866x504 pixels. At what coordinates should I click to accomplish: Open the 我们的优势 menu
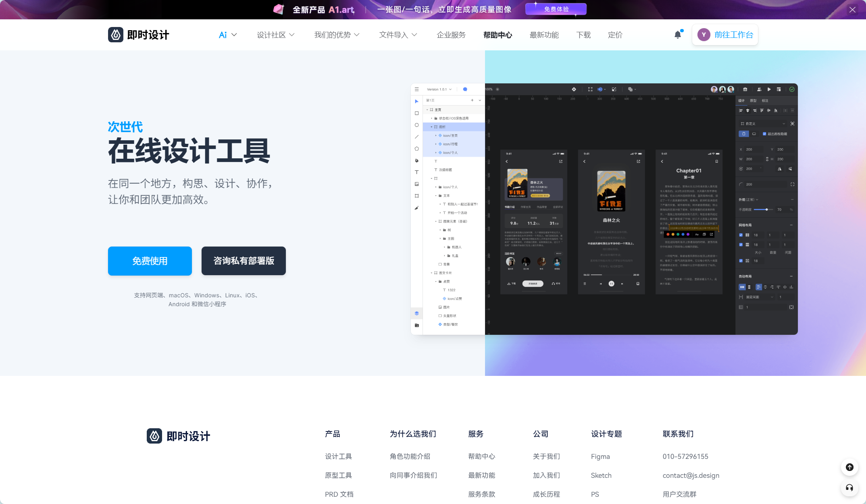337,35
